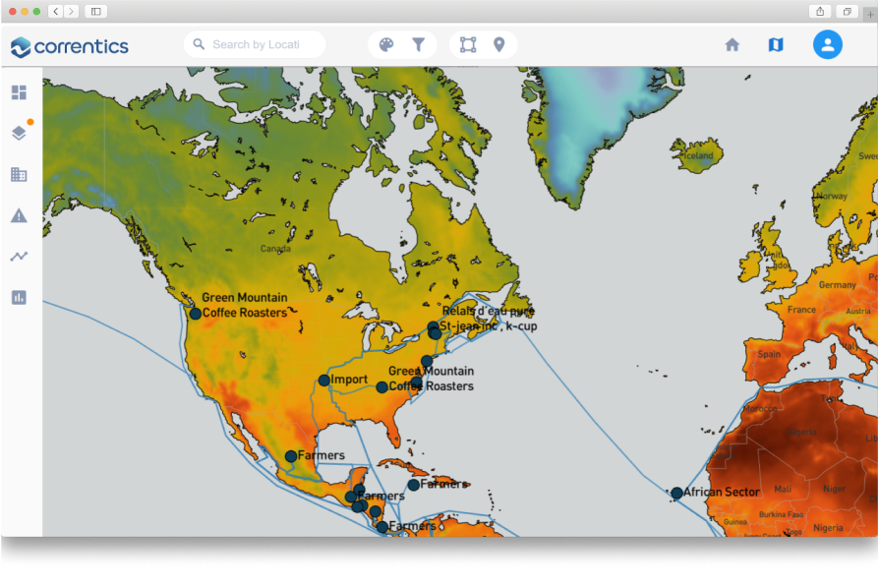Open the filter tool
This screenshot has height=588, width=878.
(418, 44)
